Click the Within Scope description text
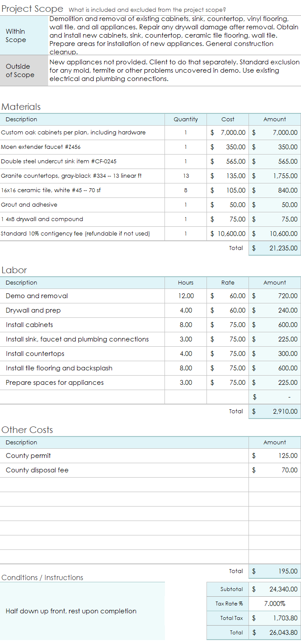Image resolution: width=301 pixels, height=644 pixels. point(174,35)
